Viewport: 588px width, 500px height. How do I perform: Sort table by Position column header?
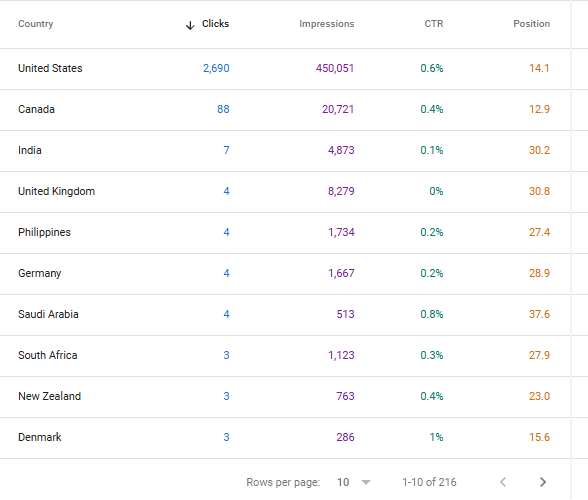pyautogui.click(x=531, y=24)
